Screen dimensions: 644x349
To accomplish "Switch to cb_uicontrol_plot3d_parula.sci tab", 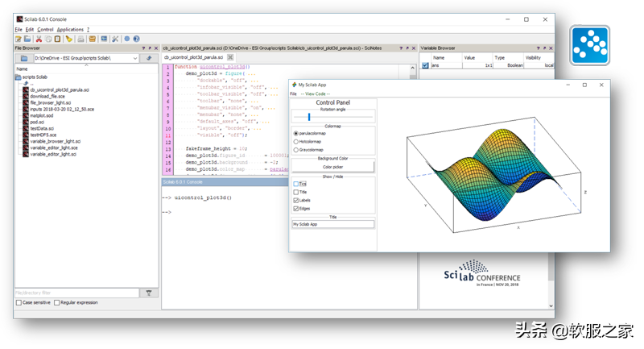I will point(193,57).
